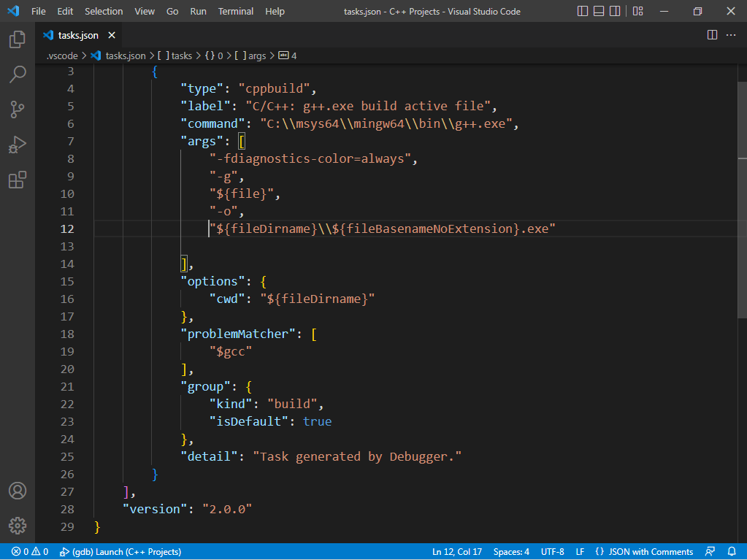This screenshot has height=560, width=747.
Task: Click the .vscode breadcrumb
Action: [x=62, y=55]
